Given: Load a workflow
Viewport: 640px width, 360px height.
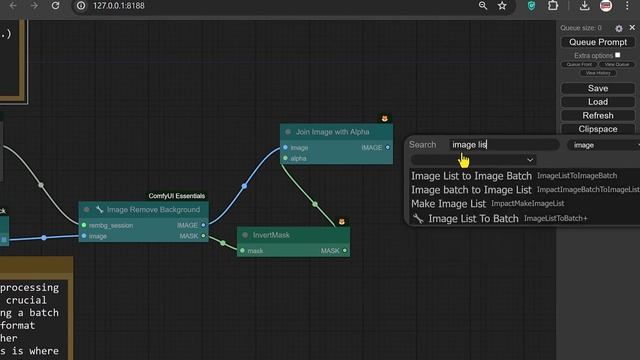Looking at the screenshot, I should [x=598, y=102].
